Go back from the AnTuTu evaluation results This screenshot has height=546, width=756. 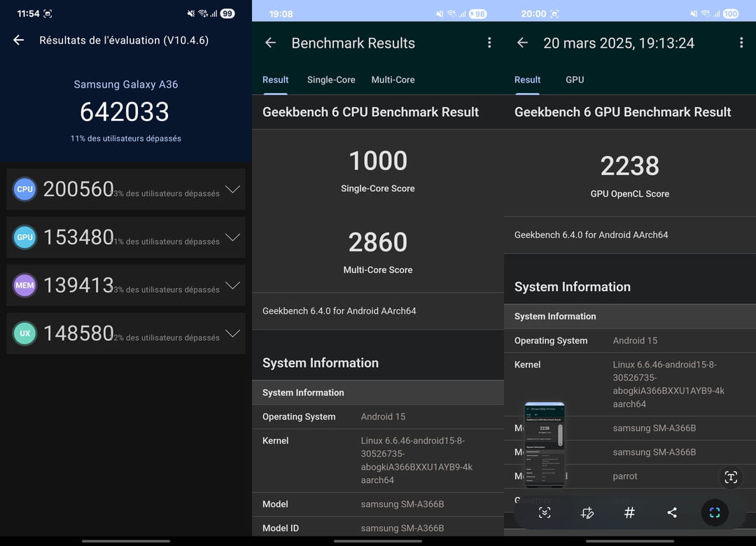(x=19, y=40)
